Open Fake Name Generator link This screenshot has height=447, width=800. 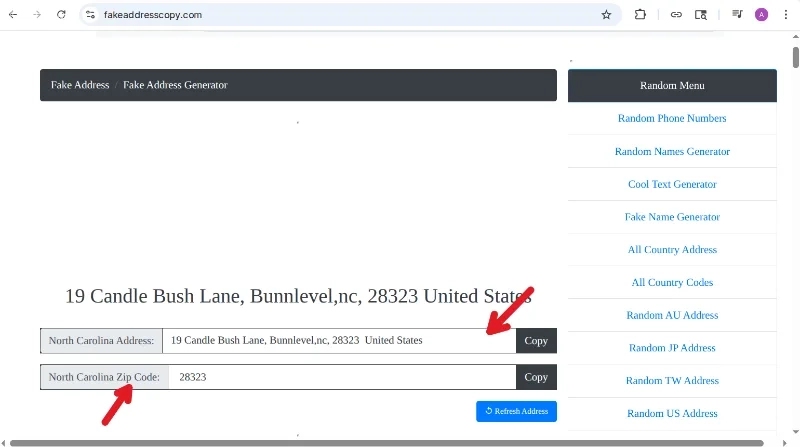tap(672, 217)
